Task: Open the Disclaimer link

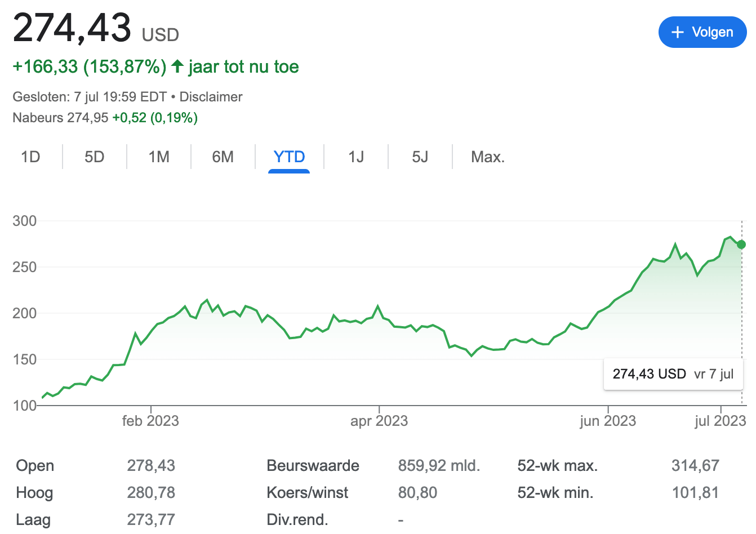Action: pos(211,96)
